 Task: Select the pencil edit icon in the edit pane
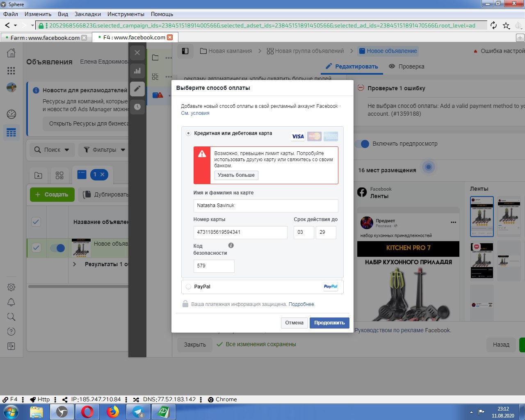(x=137, y=88)
